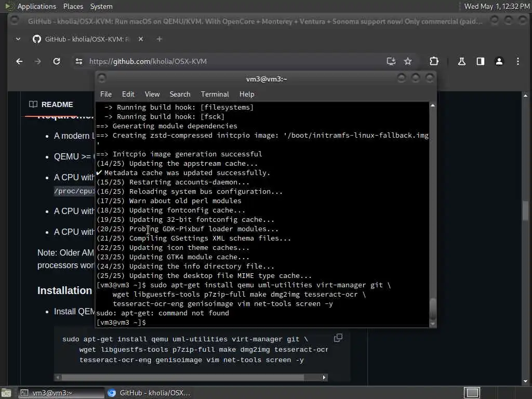Click the /proc/cpuinfo code snippet
This screenshot has width=532, height=399.
point(74,191)
